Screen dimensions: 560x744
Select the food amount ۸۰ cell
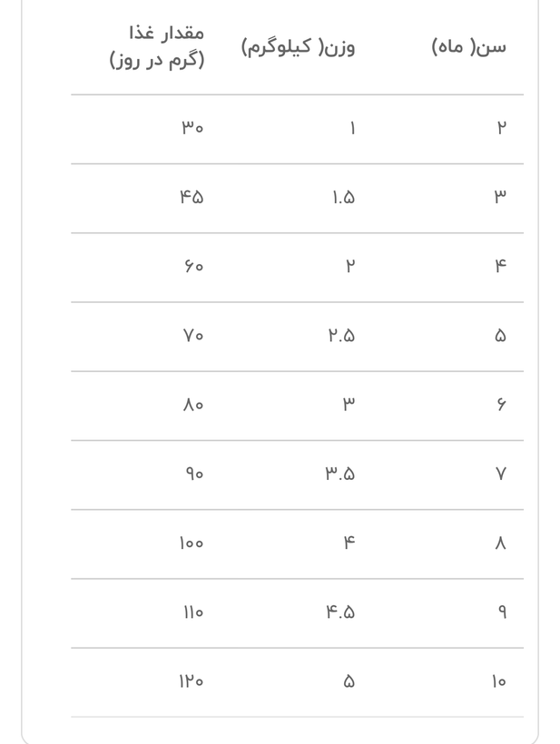pyautogui.click(x=193, y=405)
